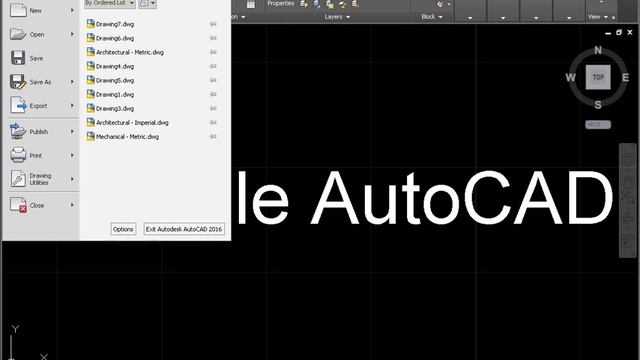The width and height of the screenshot is (640, 360).
Task: Click the first layer tool icon after Properties
Action: (304, 4)
